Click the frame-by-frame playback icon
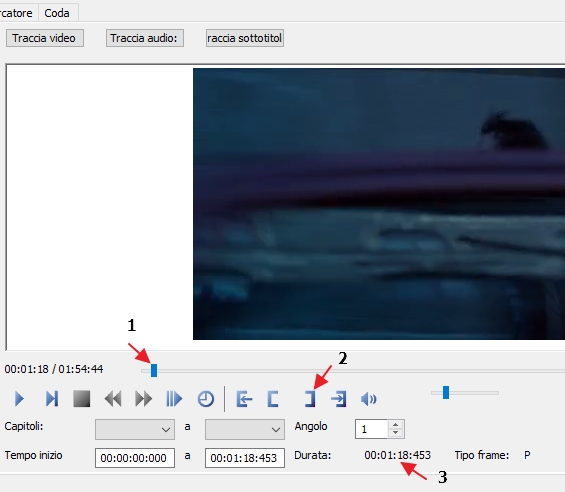Screen dimensions: 565x492 coord(174,399)
